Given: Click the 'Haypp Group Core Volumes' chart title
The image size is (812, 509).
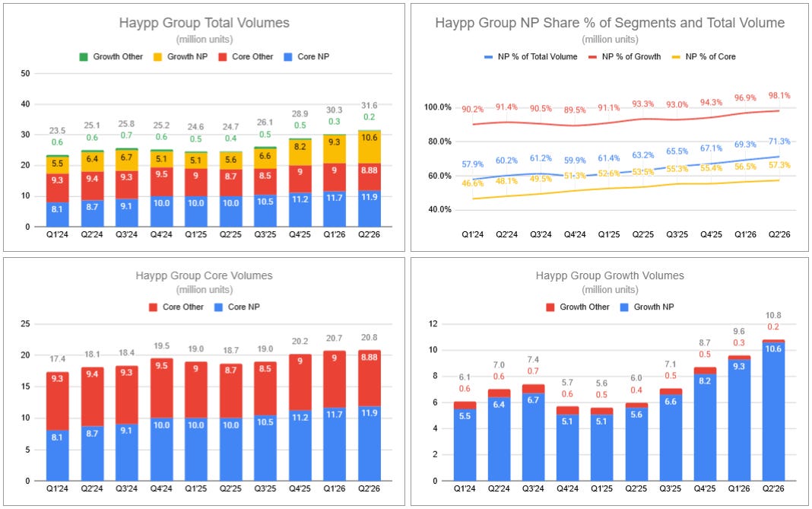Looking at the screenshot, I should tap(204, 275).
